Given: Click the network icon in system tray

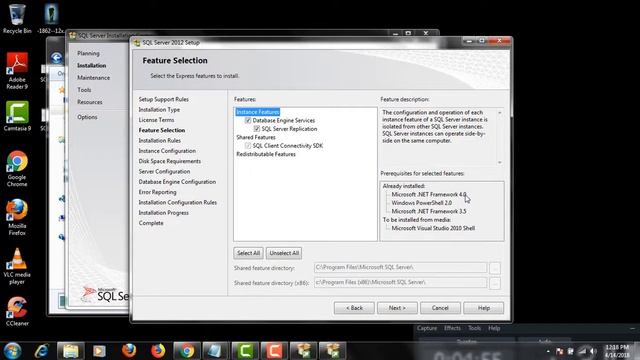Looking at the screenshot, I should pos(582,351).
